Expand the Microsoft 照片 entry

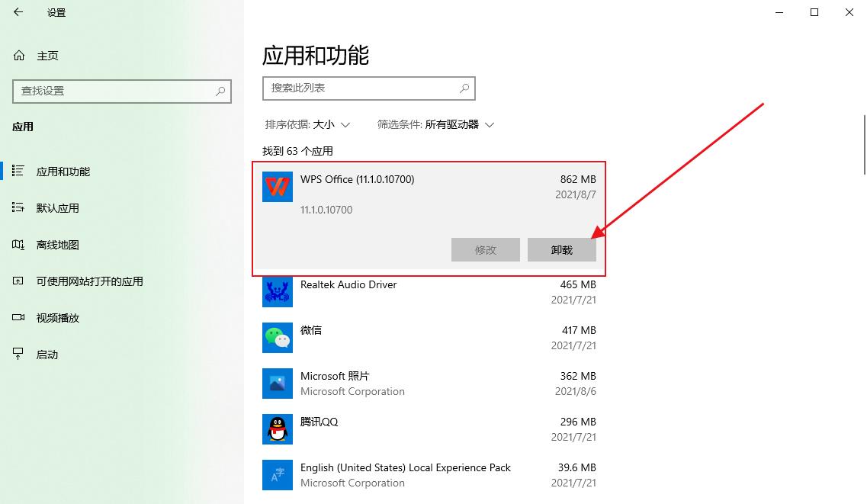tap(427, 384)
